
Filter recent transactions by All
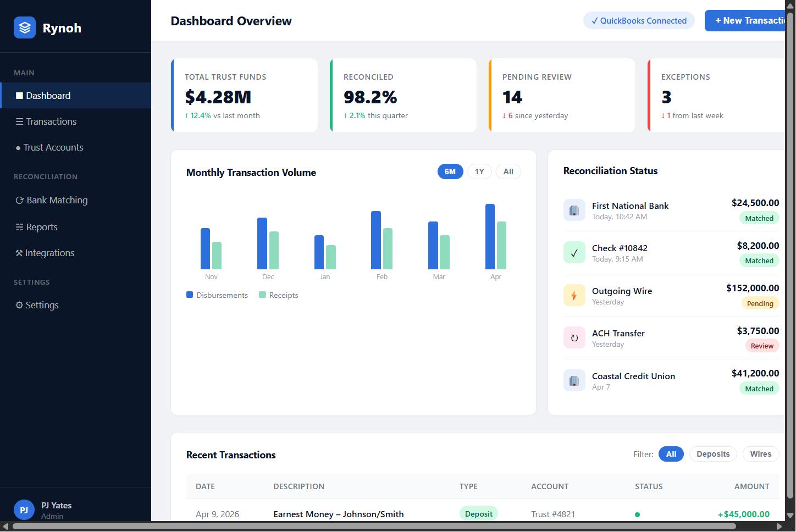click(671, 454)
